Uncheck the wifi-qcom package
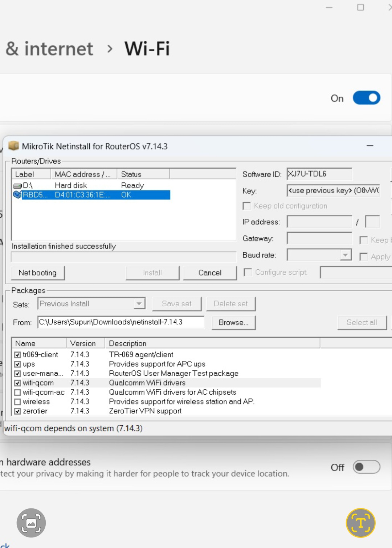392x548 pixels. (x=17, y=383)
